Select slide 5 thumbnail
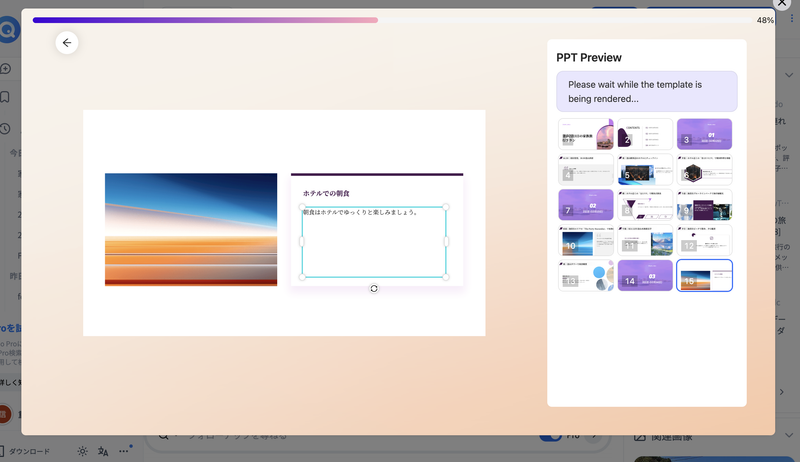This screenshot has width=800, height=462. (x=645, y=169)
